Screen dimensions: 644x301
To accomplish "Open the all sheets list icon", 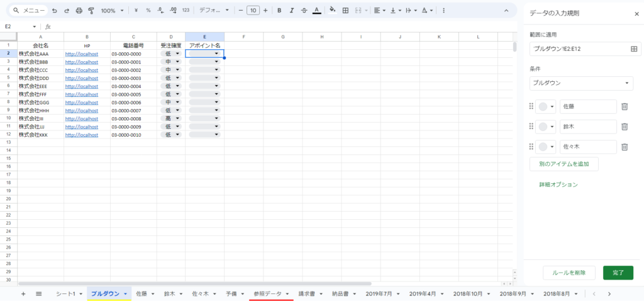I will [38, 293].
